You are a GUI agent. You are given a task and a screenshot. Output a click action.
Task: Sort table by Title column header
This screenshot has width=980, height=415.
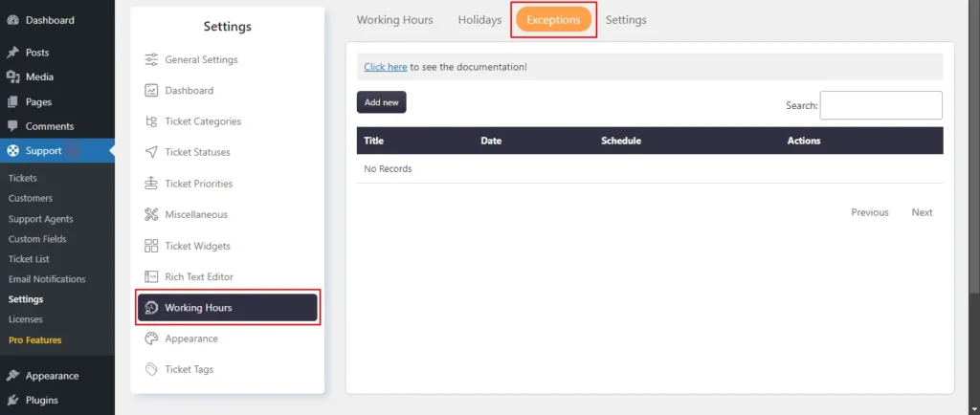pyautogui.click(x=373, y=141)
